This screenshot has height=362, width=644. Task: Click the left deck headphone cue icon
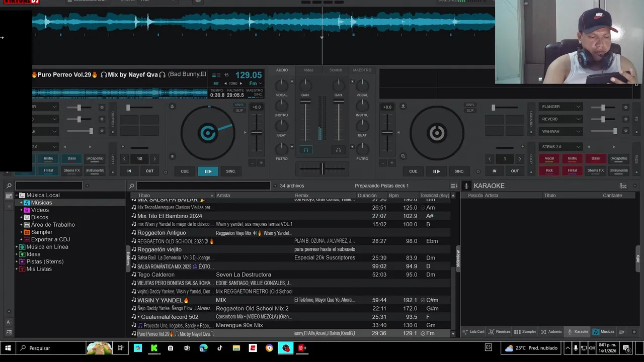pyautogui.click(x=305, y=150)
